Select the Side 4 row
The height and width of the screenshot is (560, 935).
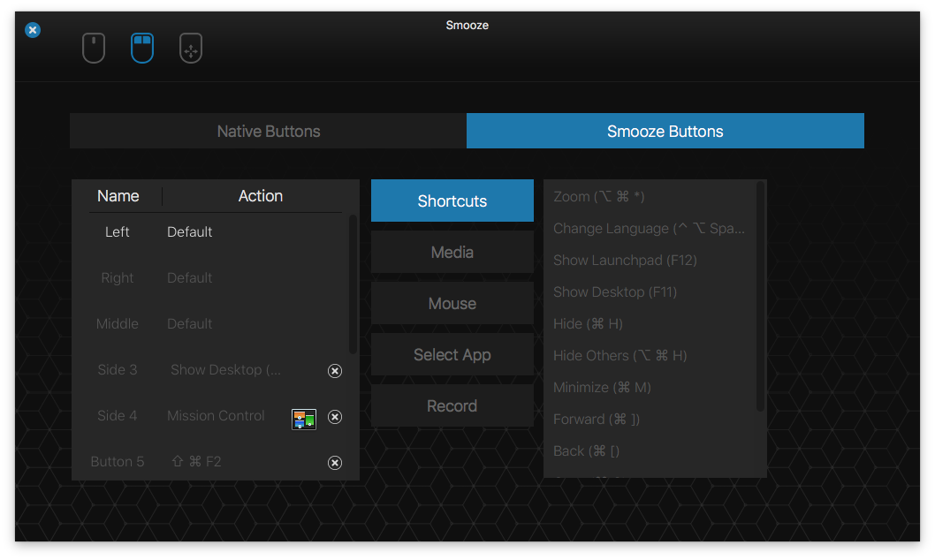point(216,415)
